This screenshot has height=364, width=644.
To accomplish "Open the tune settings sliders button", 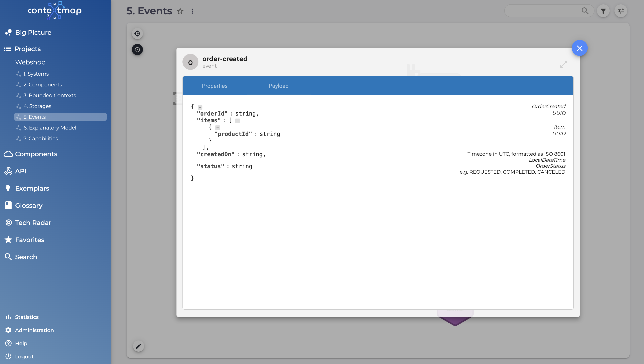I will tap(620, 11).
